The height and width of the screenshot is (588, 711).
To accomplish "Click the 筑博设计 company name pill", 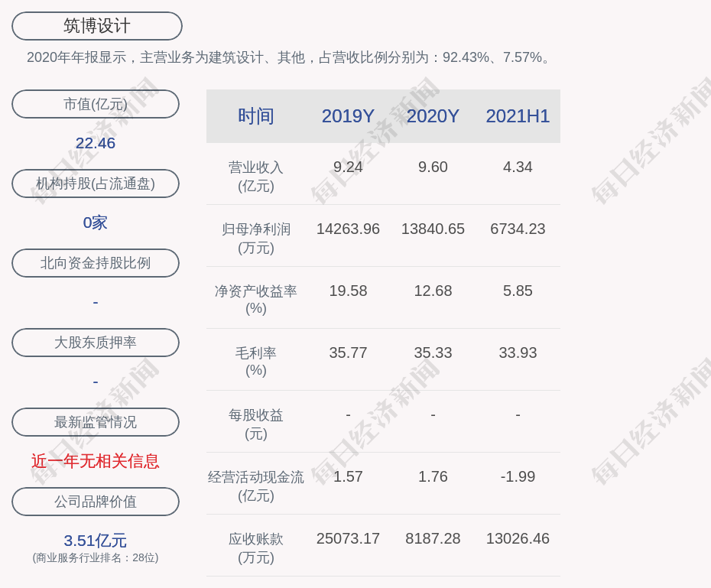I will click(x=96, y=26).
